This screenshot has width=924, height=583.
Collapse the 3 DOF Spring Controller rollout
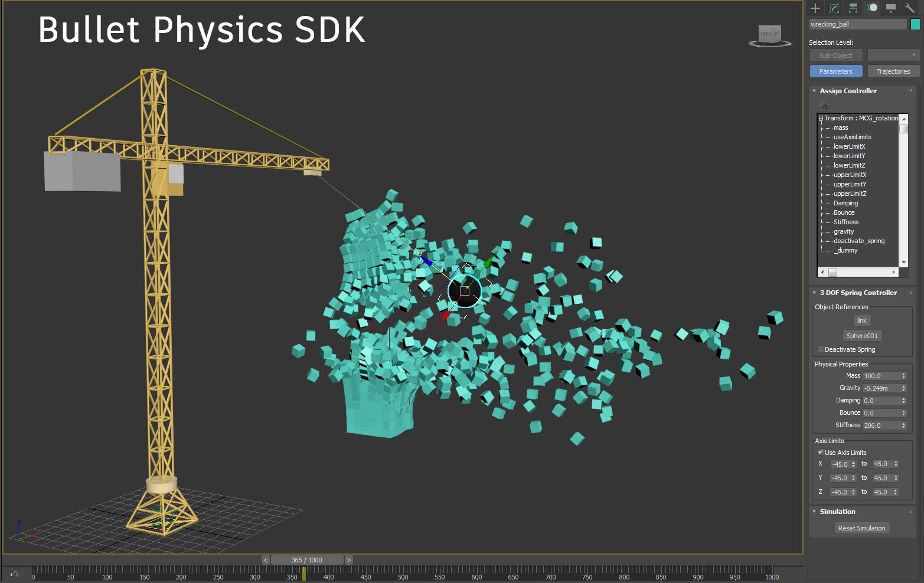(x=814, y=293)
